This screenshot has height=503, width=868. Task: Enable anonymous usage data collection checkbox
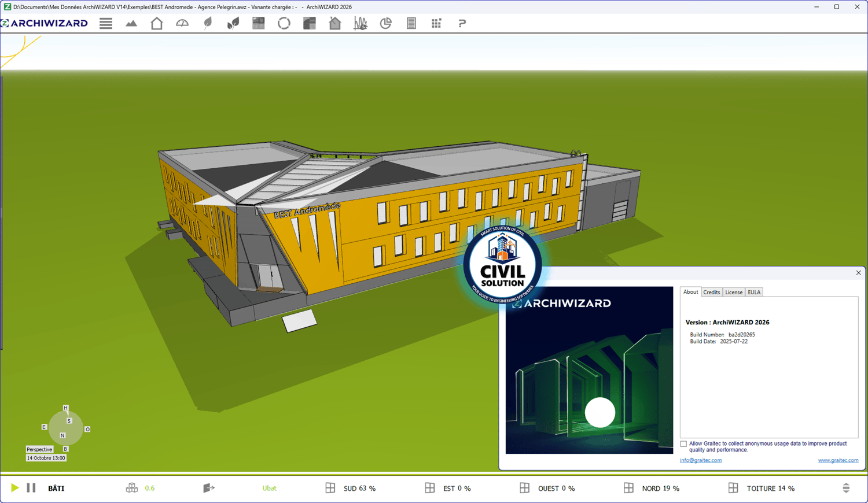click(x=683, y=444)
